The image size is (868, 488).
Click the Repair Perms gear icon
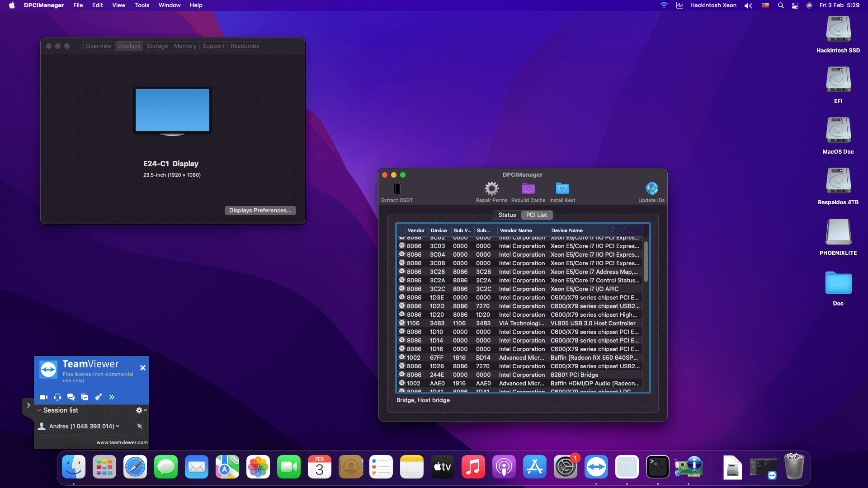[x=491, y=188]
